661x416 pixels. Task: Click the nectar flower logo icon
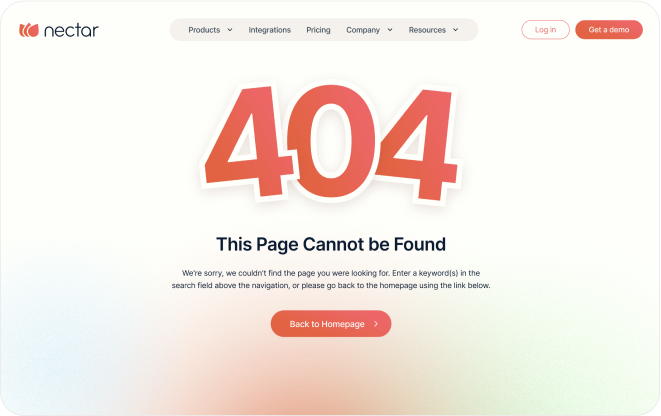(x=29, y=30)
